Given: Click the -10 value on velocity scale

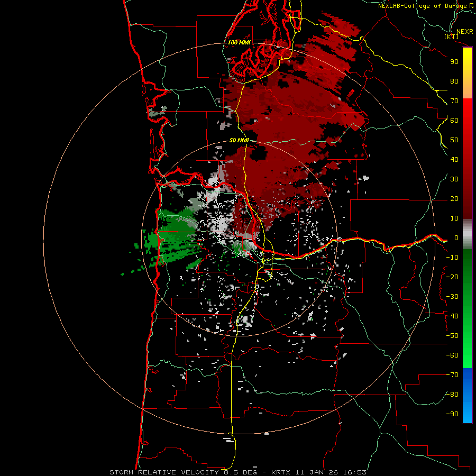Looking at the screenshot, I should tap(452, 258).
